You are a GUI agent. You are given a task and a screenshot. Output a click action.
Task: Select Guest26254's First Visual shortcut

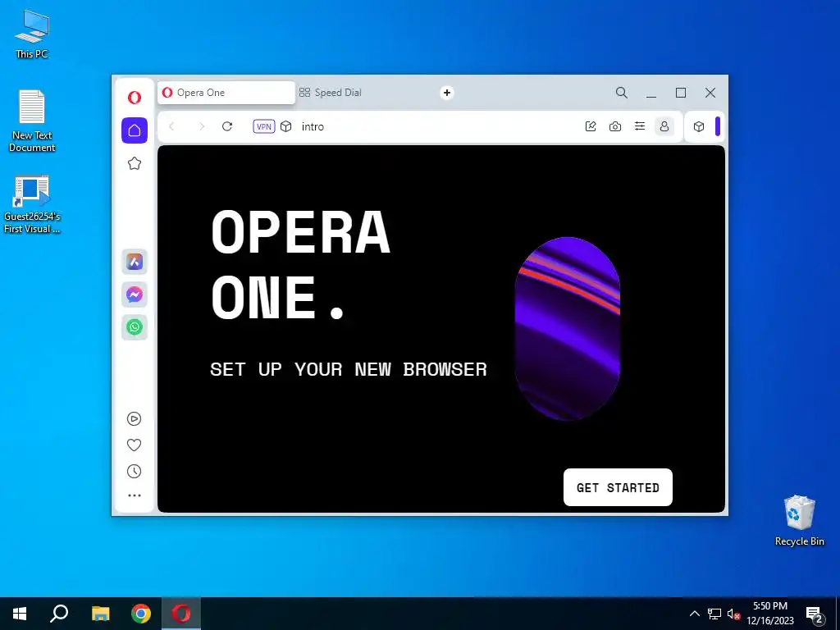click(x=32, y=205)
